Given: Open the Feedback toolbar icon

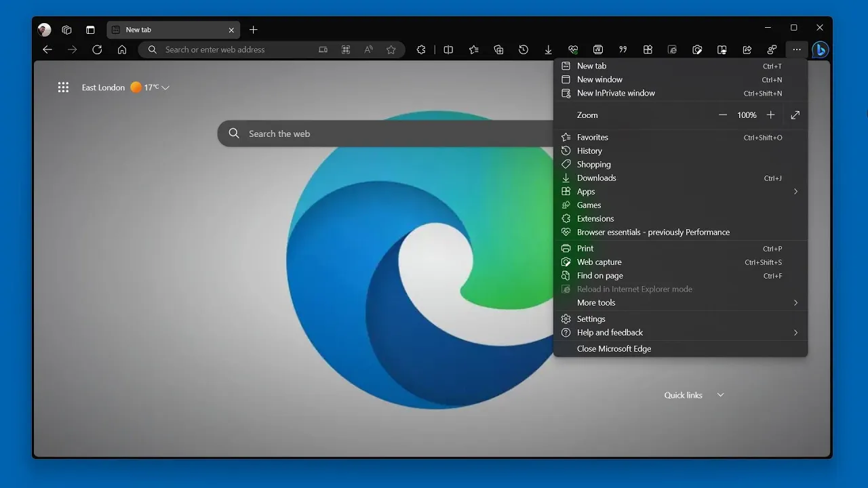Looking at the screenshot, I should pos(772,49).
